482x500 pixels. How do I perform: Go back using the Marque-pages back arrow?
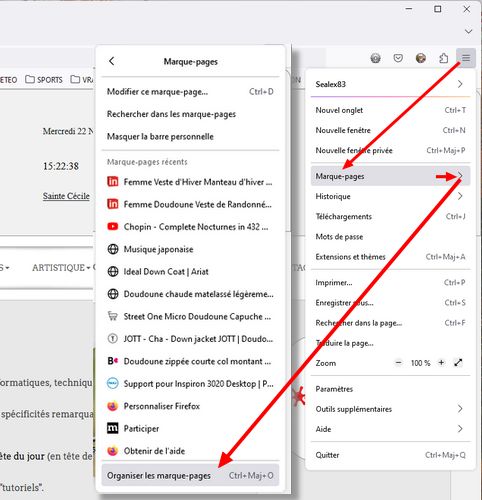tap(112, 61)
